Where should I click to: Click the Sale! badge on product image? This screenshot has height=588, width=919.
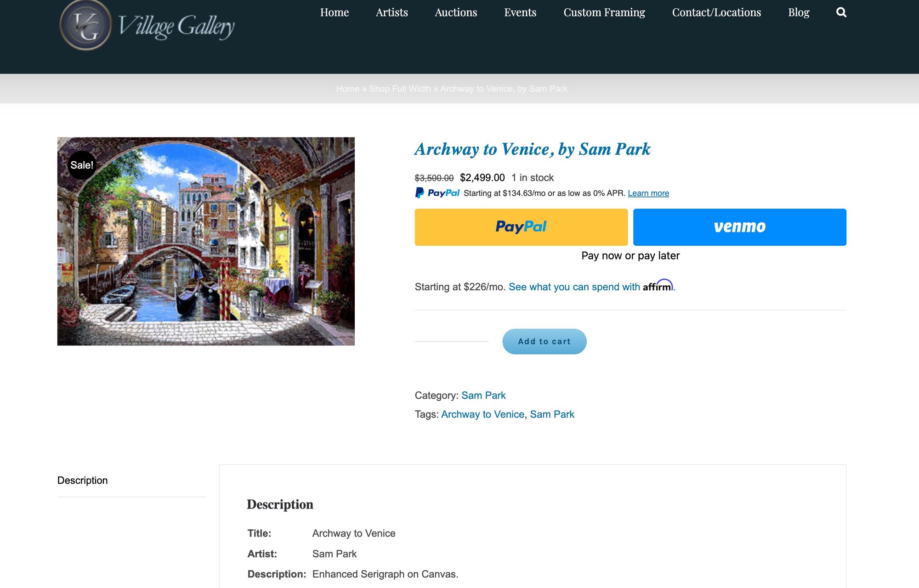coord(82,165)
